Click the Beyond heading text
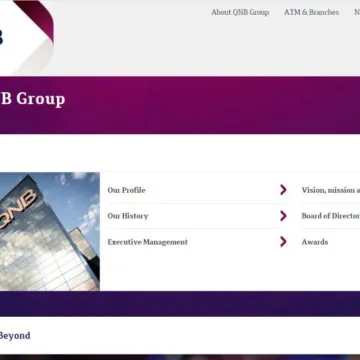 [x=15, y=335]
